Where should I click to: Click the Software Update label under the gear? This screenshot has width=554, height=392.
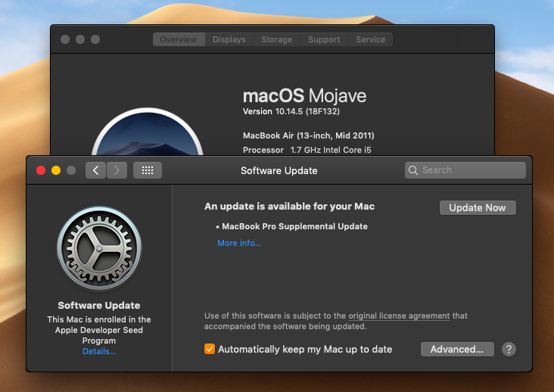coord(99,305)
